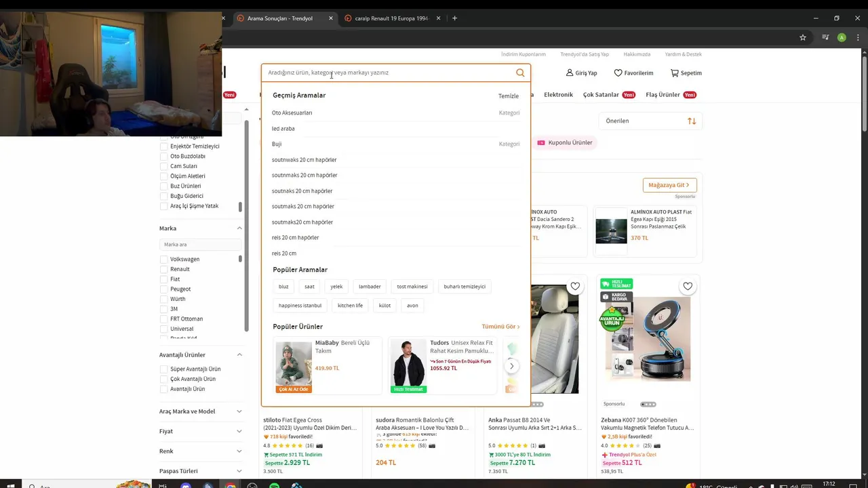
Task: Click Temizle to clear search history
Action: (x=509, y=96)
